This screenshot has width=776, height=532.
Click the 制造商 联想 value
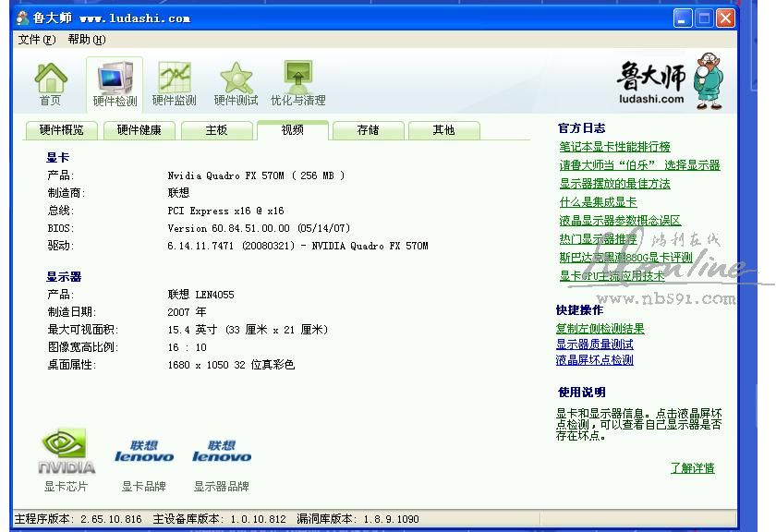coord(178,193)
